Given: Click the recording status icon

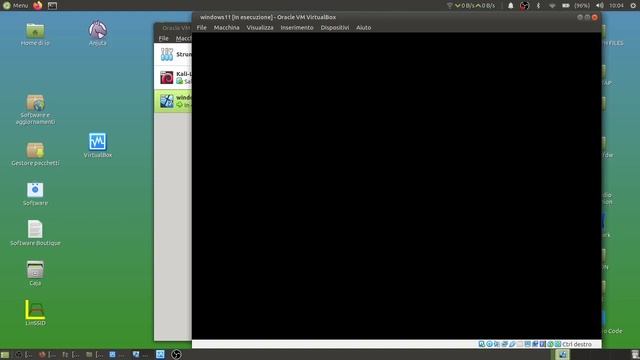Looking at the screenshot, I should tap(535, 344).
